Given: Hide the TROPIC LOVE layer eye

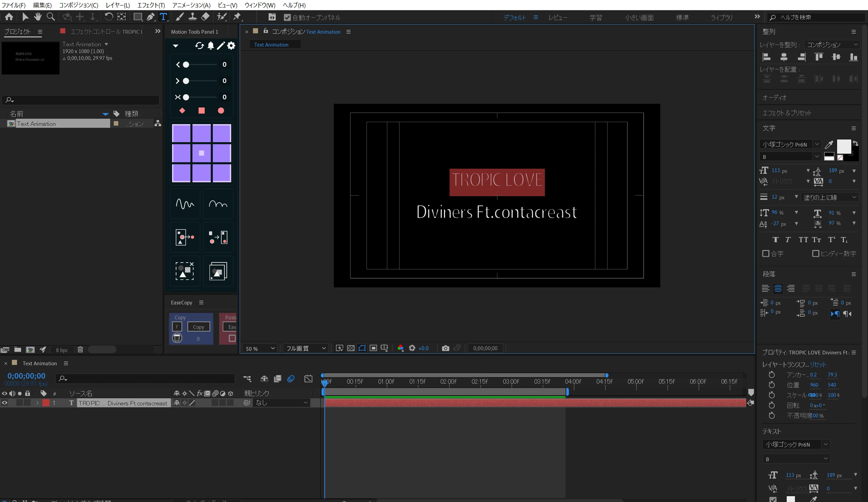Looking at the screenshot, I should tap(4, 403).
